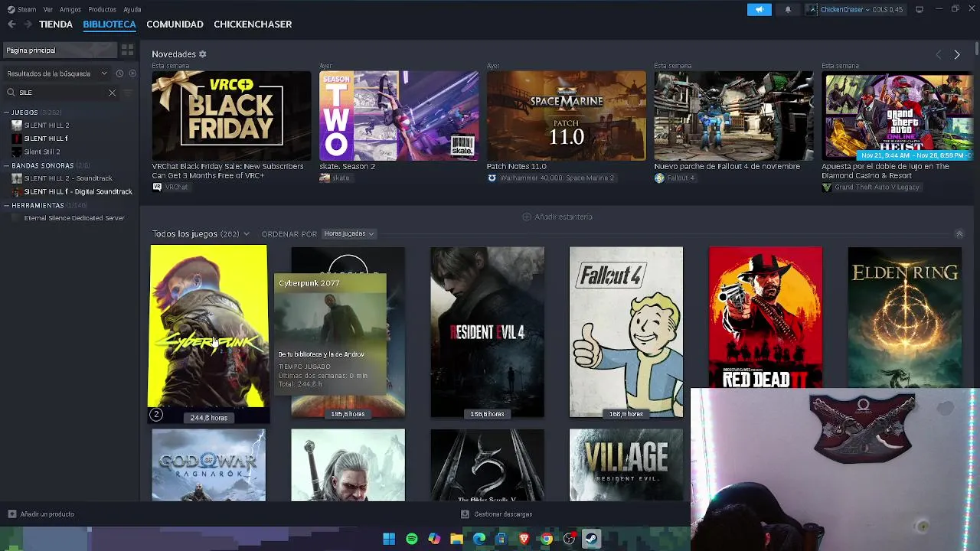This screenshot has height=551, width=980.
Task: Select Eternal Silence Dedicated Server
Action: click(x=74, y=218)
